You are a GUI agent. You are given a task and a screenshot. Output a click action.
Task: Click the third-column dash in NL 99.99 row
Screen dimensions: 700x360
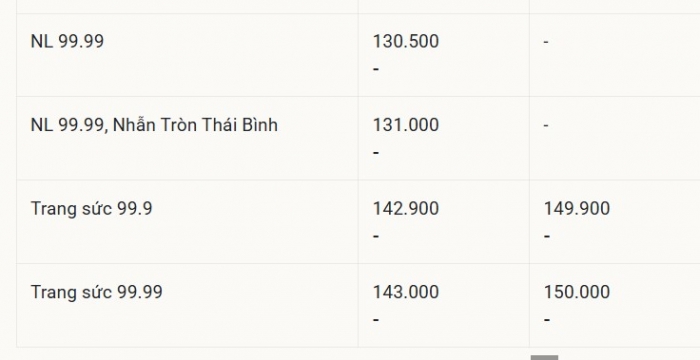pyautogui.click(x=546, y=42)
